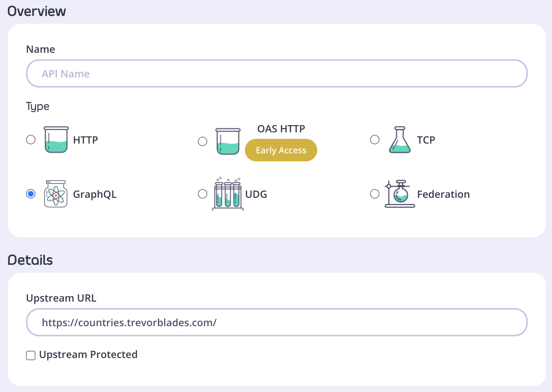Select the OAS HTTP API type
Viewport: 552px width, 392px height.
[203, 141]
